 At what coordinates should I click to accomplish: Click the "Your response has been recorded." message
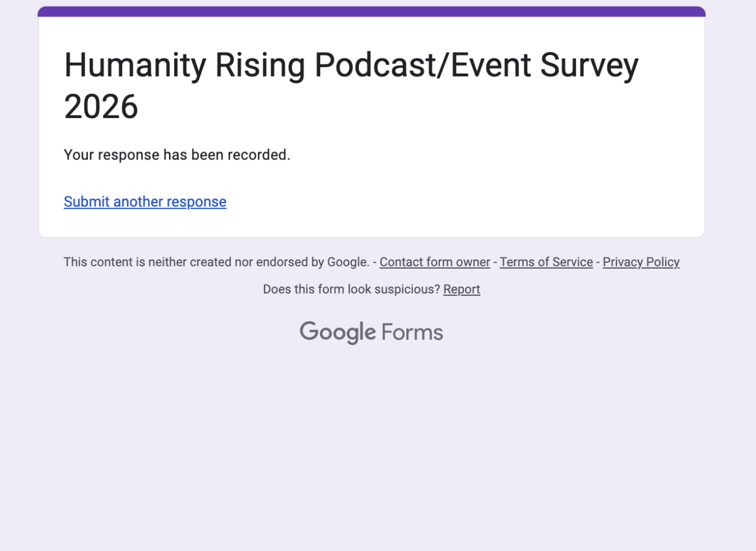click(177, 155)
